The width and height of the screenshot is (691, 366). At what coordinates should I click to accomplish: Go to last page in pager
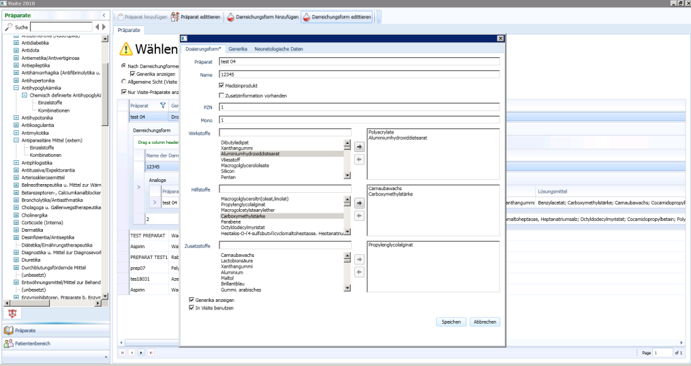[x=151, y=352]
